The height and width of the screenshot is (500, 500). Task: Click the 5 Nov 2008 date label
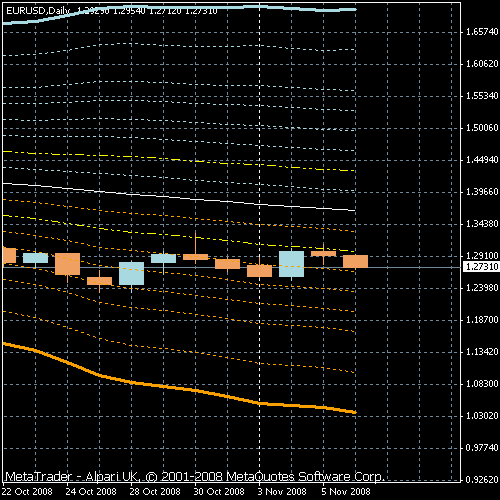(346, 492)
